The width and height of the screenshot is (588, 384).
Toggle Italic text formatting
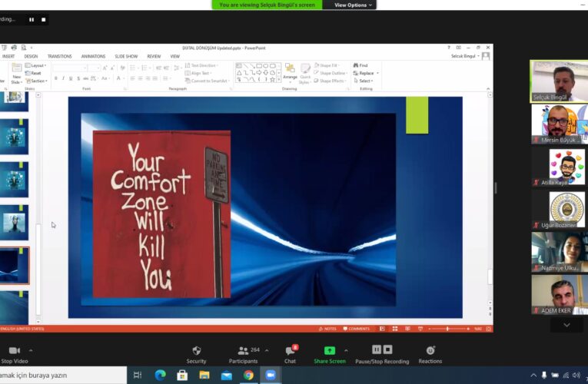pyautogui.click(x=64, y=78)
